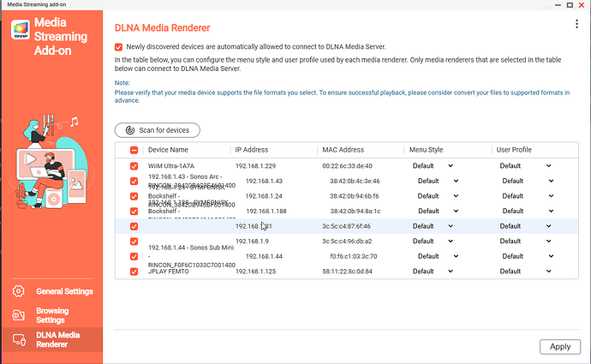Uncheck the WiiM Ultra-1A7A device

tap(134, 166)
